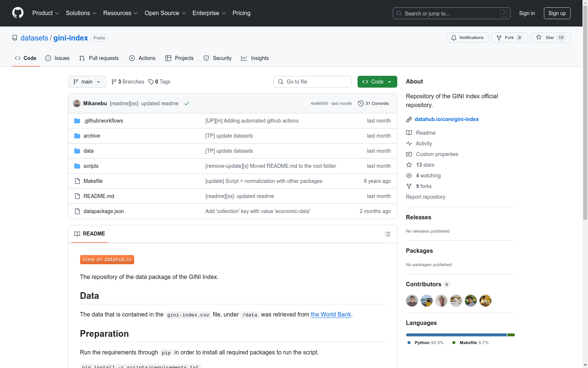Click the Makefile language bar segment
Viewport: 588px width, 368px height.
tap(511, 335)
